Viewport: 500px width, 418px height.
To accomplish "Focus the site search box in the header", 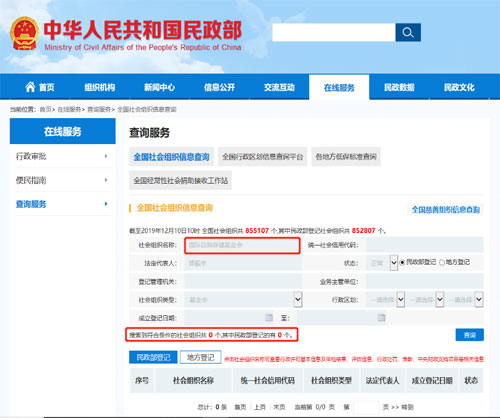I will coord(334,32).
